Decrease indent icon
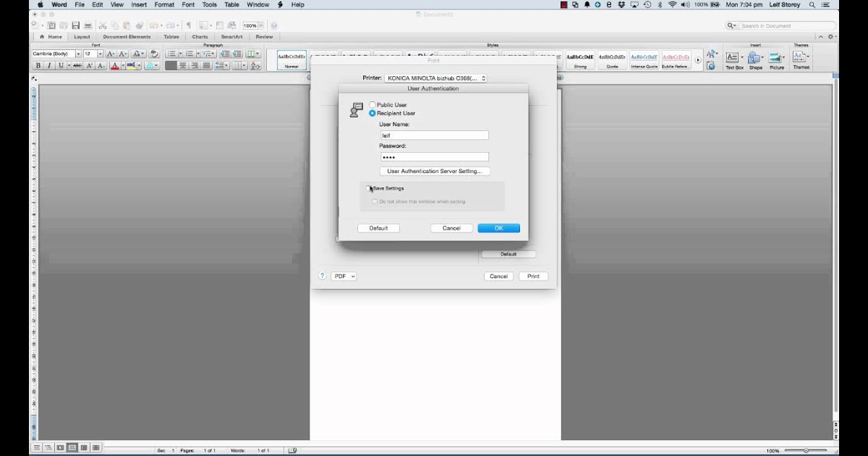 [225, 54]
